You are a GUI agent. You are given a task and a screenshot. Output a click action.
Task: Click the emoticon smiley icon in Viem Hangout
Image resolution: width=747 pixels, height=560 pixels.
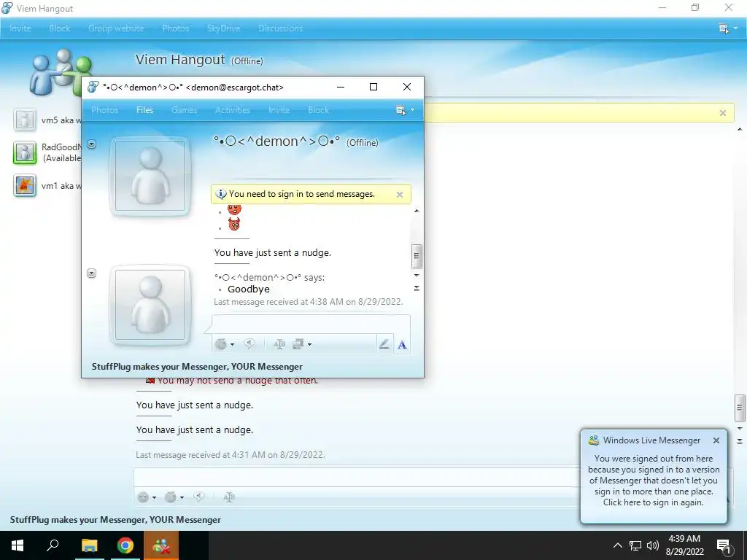pyautogui.click(x=143, y=497)
